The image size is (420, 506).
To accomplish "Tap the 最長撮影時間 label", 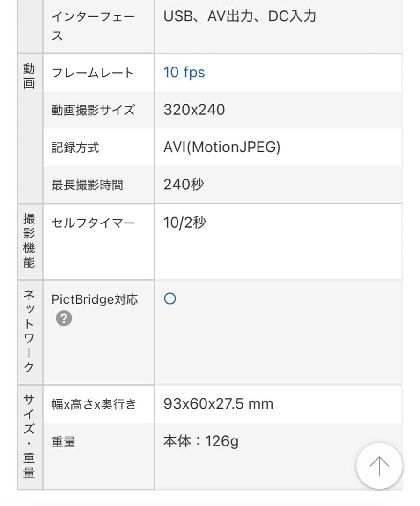I will pyautogui.click(x=87, y=185).
